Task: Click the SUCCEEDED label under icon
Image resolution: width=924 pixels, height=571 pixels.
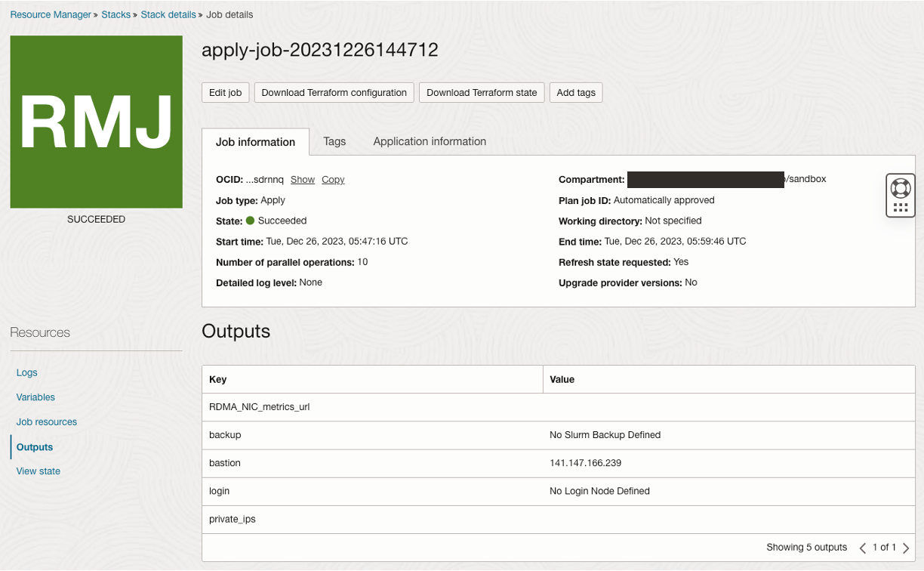Action: click(96, 220)
